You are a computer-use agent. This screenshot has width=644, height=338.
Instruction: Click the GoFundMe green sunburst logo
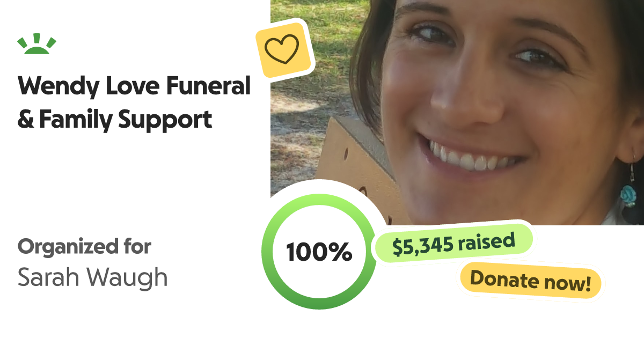click(37, 45)
